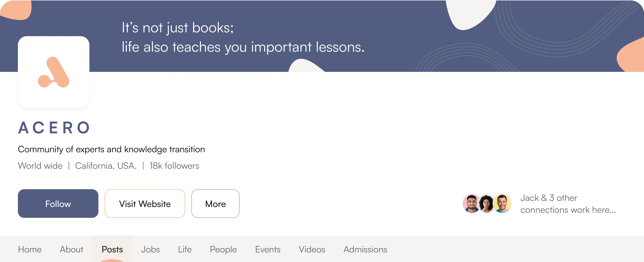This screenshot has height=262, width=644.
Task: Open Jack & 3 other connections link
Action: pyautogui.click(x=568, y=204)
